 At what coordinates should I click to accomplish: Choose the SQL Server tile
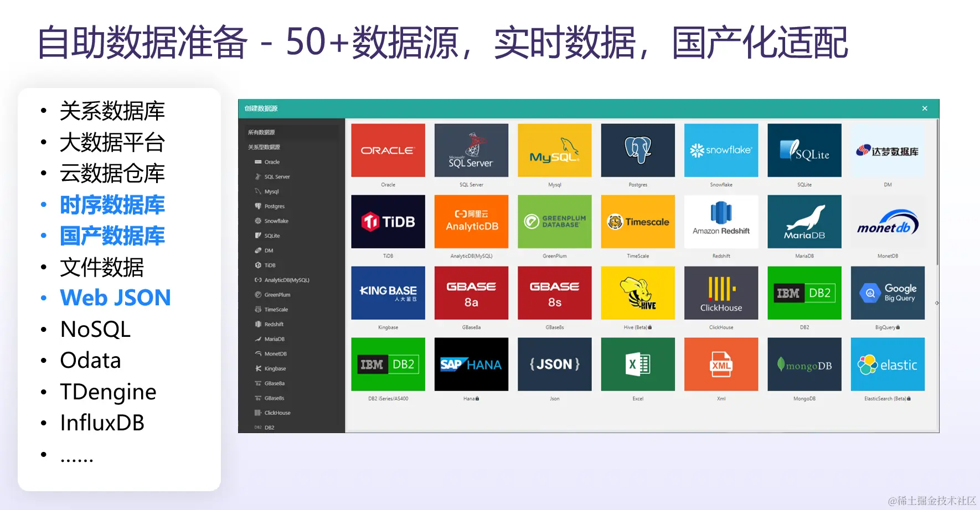click(471, 150)
